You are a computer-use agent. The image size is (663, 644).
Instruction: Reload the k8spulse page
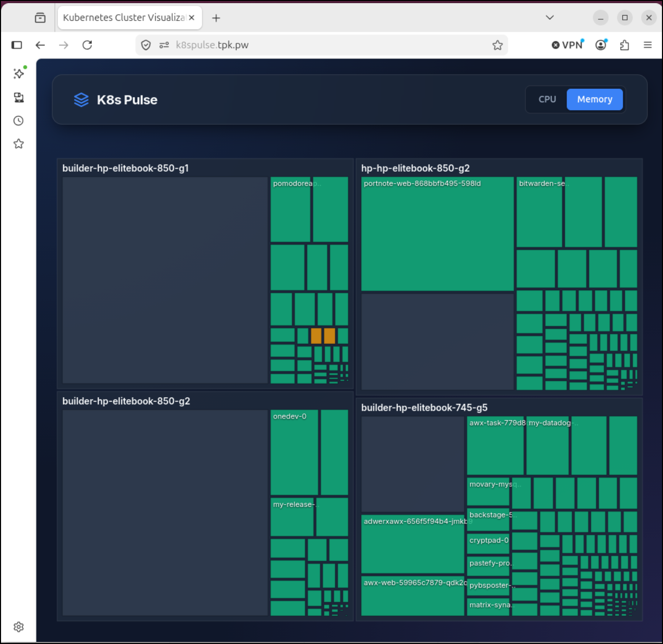(x=87, y=45)
